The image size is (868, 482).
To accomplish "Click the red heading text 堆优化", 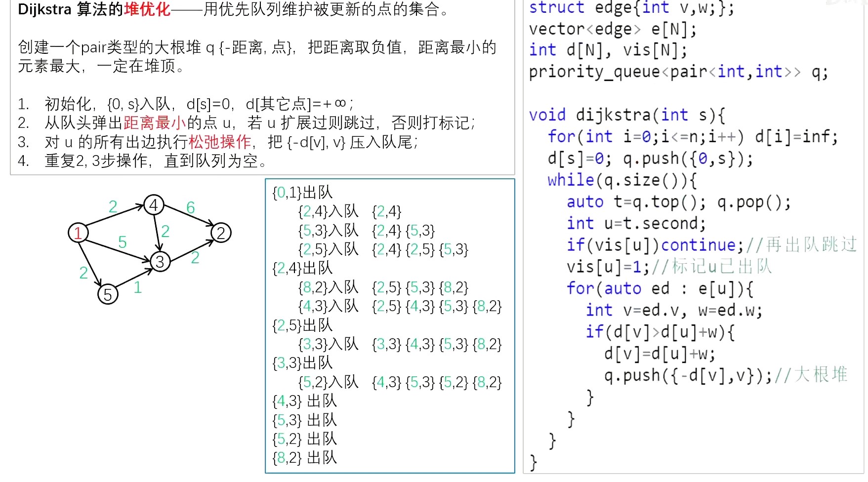I will 147,9.
